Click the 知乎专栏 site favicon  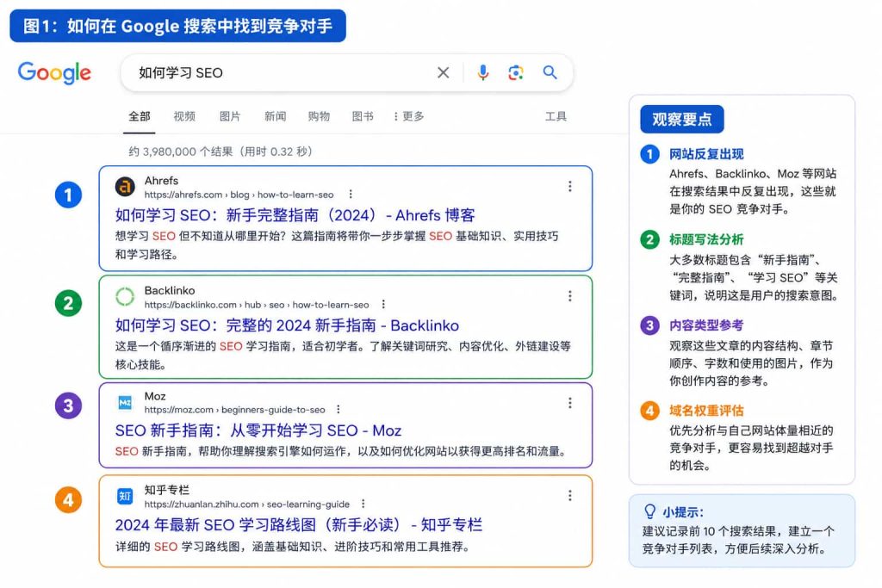pyautogui.click(x=125, y=497)
